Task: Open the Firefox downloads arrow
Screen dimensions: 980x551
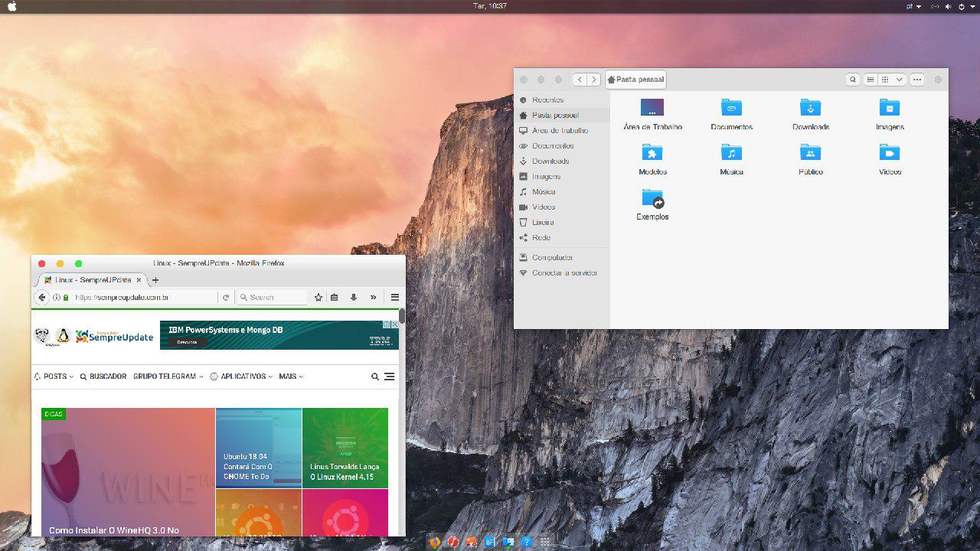Action: 354,297
